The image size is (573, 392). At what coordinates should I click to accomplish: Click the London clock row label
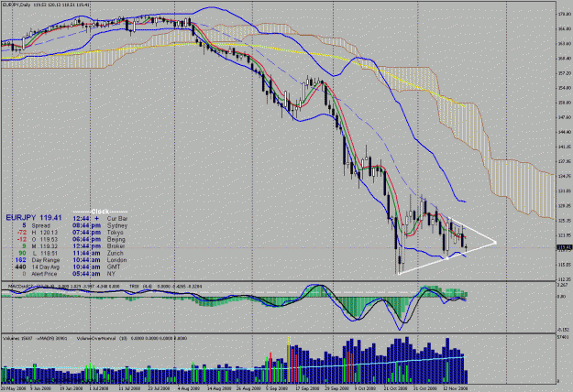(116, 260)
